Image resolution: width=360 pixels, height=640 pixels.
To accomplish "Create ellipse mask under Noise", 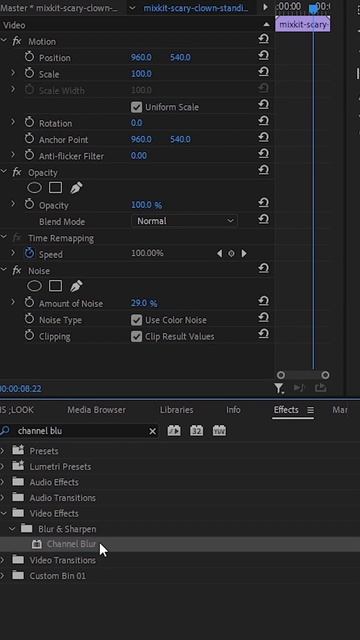I will [x=34, y=286].
